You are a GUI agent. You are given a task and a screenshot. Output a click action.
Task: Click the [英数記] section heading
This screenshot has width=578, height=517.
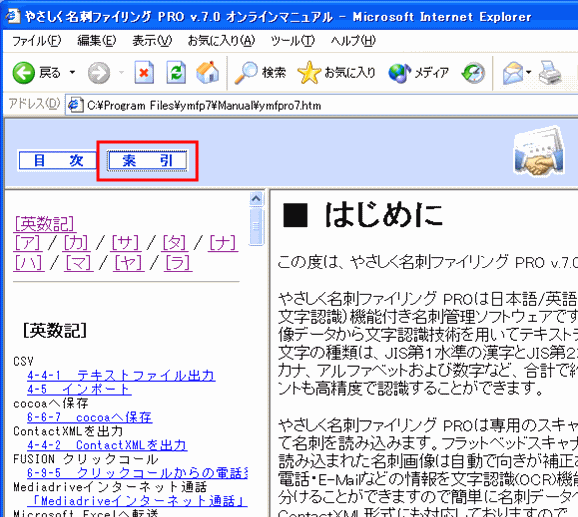pyautogui.click(x=55, y=331)
